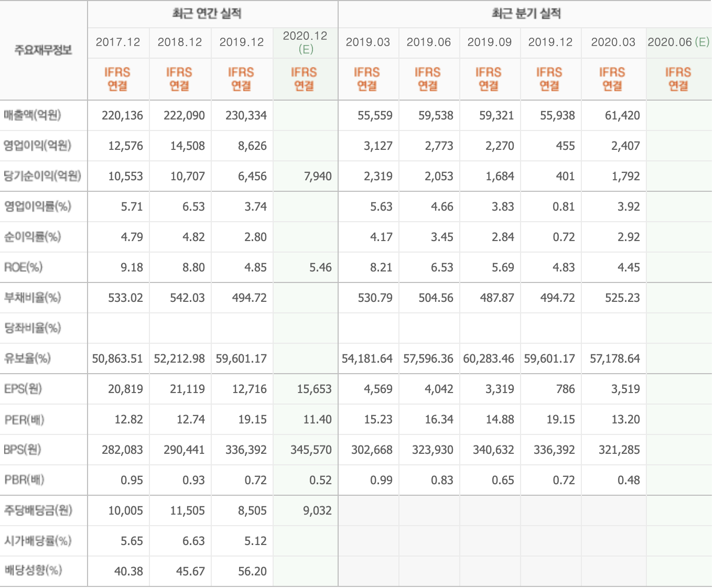Click the 2020.03 sales value 61,420
The width and height of the screenshot is (714, 588).
pyautogui.click(x=622, y=116)
